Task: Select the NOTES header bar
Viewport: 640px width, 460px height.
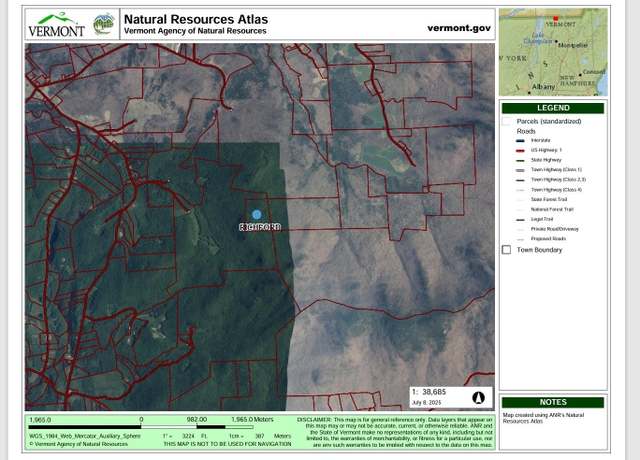Action: 553,402
